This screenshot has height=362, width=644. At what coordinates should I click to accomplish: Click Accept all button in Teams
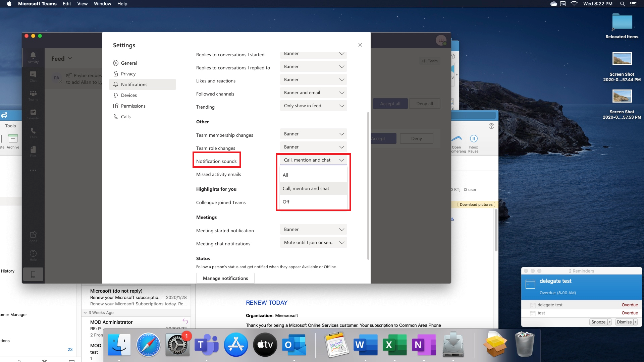point(390,104)
